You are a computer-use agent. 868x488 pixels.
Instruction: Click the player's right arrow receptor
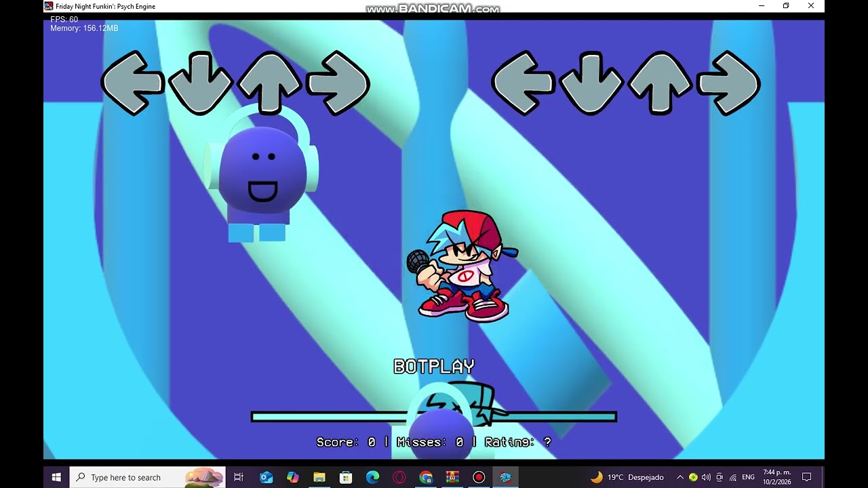point(728,83)
